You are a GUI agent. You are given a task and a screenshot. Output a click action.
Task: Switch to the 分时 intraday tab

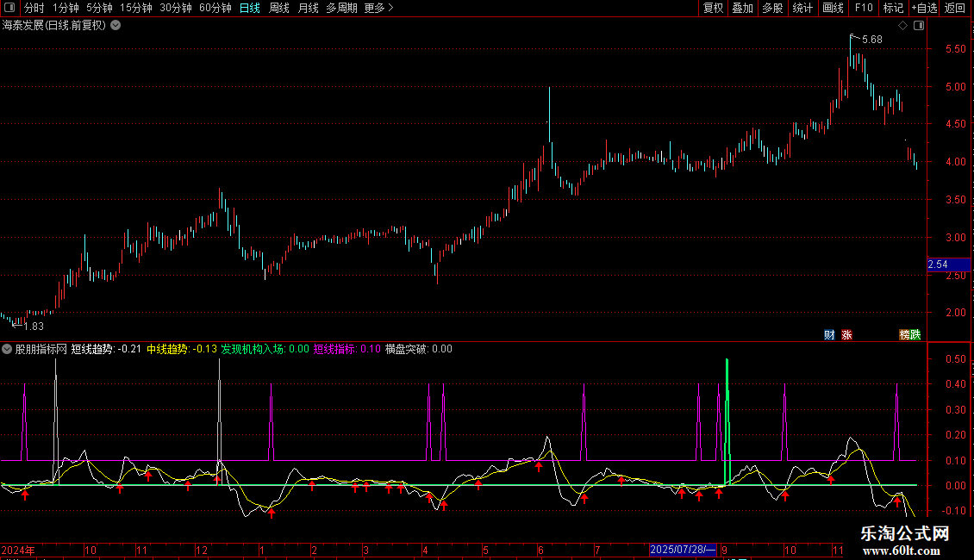[34, 9]
